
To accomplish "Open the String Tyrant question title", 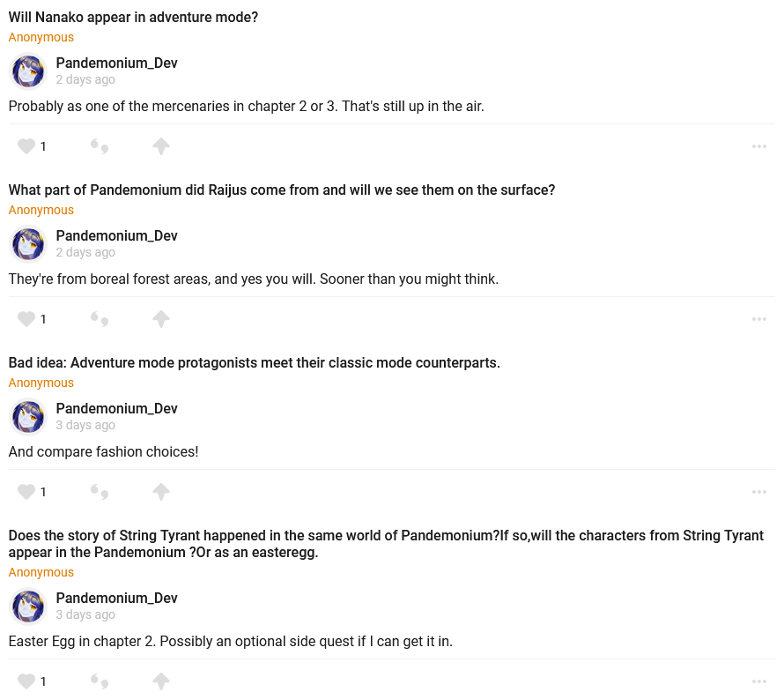I will pyautogui.click(x=386, y=544).
